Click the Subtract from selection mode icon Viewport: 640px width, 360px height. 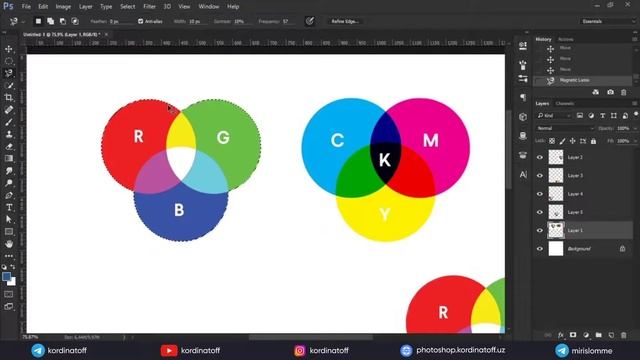point(62,21)
